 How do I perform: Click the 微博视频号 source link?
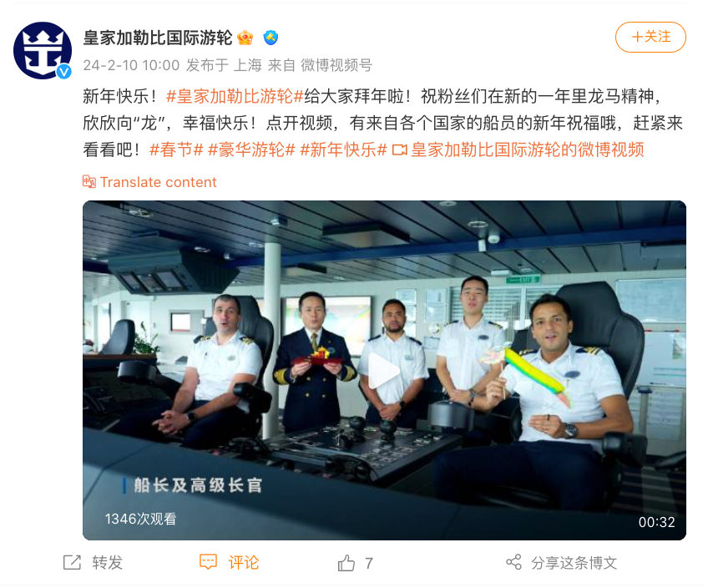(x=336, y=65)
